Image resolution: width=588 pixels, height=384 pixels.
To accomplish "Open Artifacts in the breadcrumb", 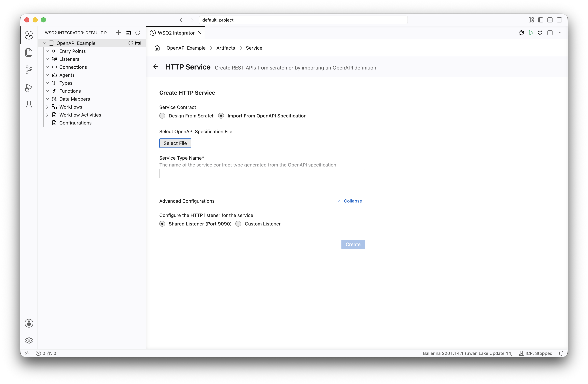I will point(226,48).
